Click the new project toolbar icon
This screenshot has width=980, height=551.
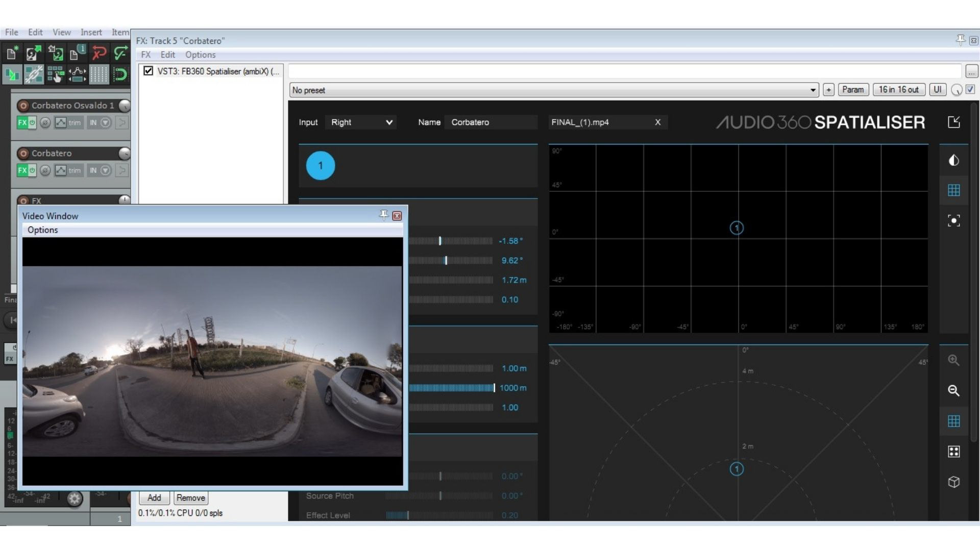[12, 53]
